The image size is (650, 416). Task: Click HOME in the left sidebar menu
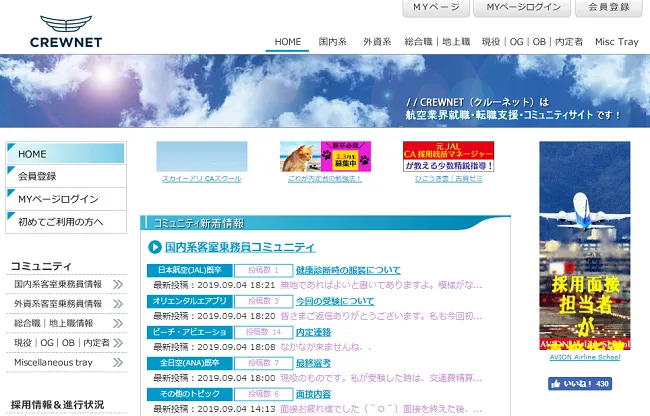point(66,153)
